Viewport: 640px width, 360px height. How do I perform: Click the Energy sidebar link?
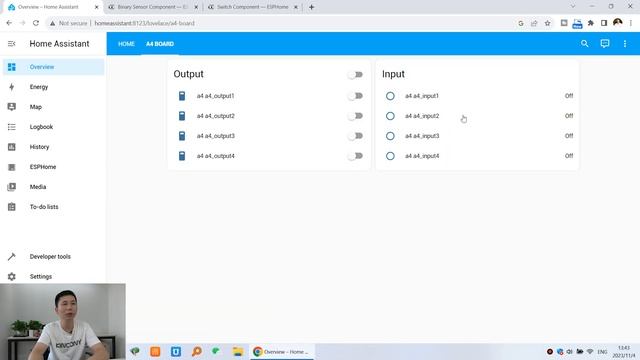click(39, 87)
